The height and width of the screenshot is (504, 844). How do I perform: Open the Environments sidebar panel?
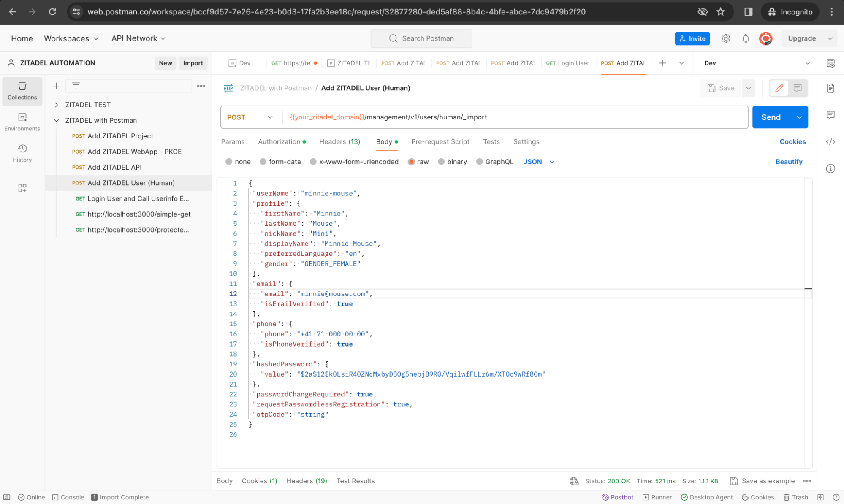(x=22, y=122)
